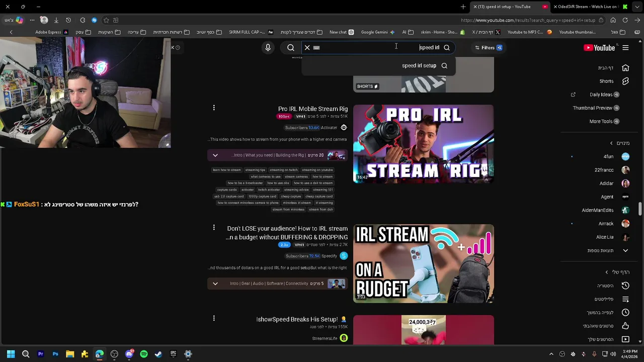Open the History (היסטוריה) icon in sidebar

[x=625, y=286]
